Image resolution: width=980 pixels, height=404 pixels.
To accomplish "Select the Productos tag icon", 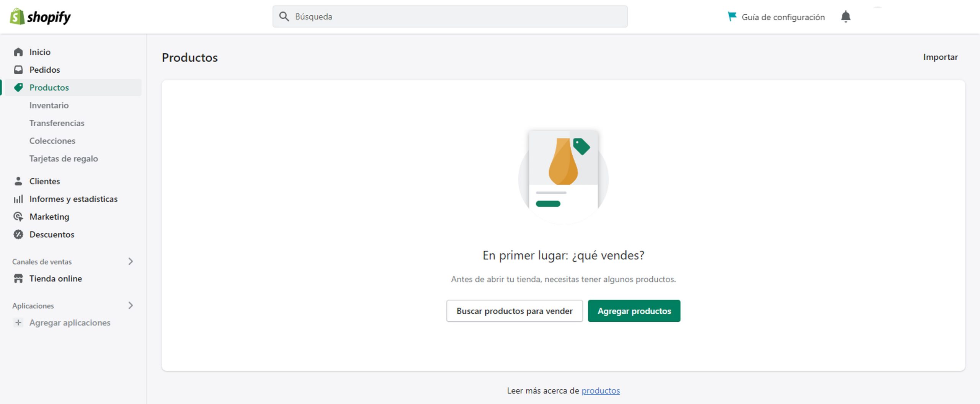I will point(18,87).
